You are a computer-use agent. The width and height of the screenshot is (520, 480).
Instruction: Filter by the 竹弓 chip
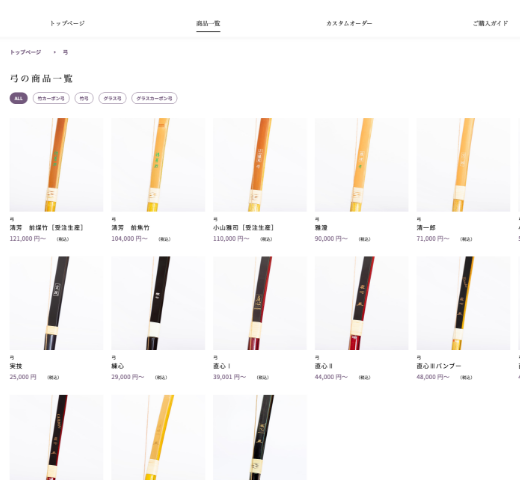(84, 98)
